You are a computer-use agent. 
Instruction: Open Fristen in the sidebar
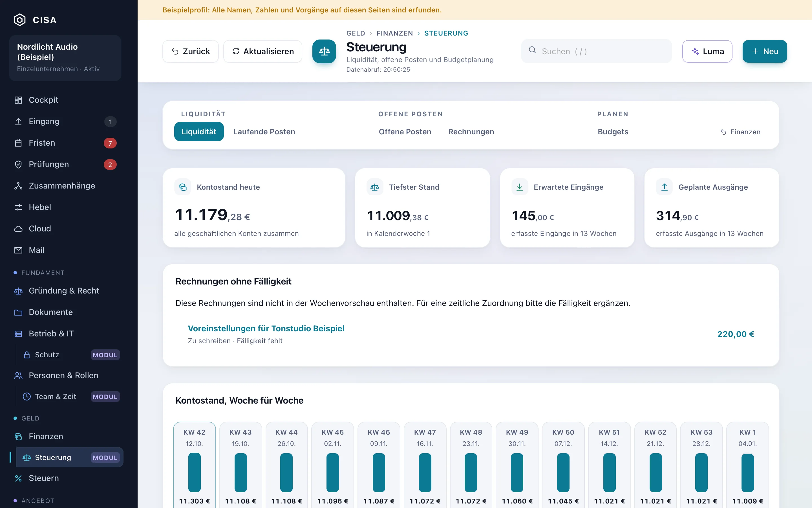(66, 143)
